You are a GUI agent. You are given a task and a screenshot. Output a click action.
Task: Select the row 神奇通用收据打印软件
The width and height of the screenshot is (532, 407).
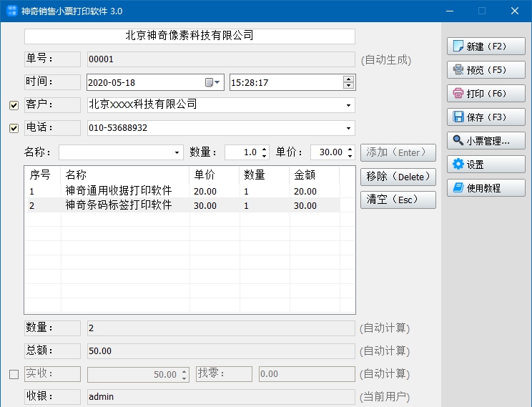pyautogui.click(x=118, y=191)
